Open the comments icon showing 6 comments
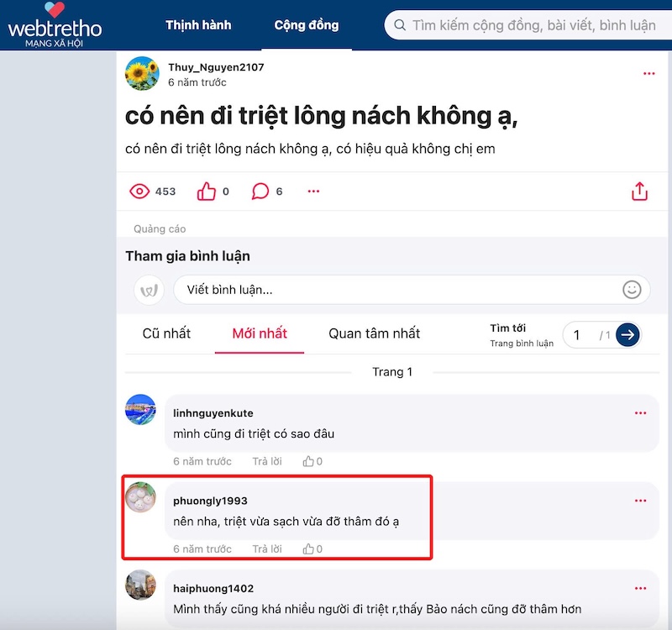 coord(260,191)
